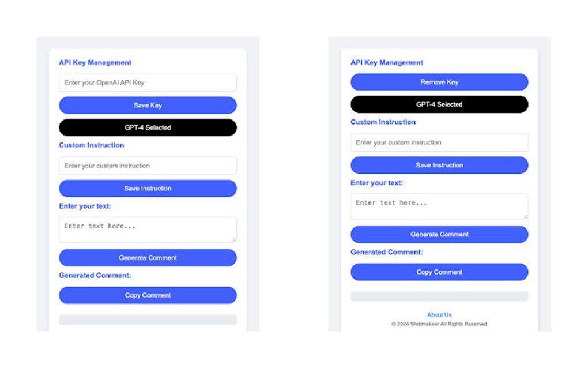This screenshot has width=588, height=368.
Task: Click the custom instruction field on the right
Action: point(439,142)
